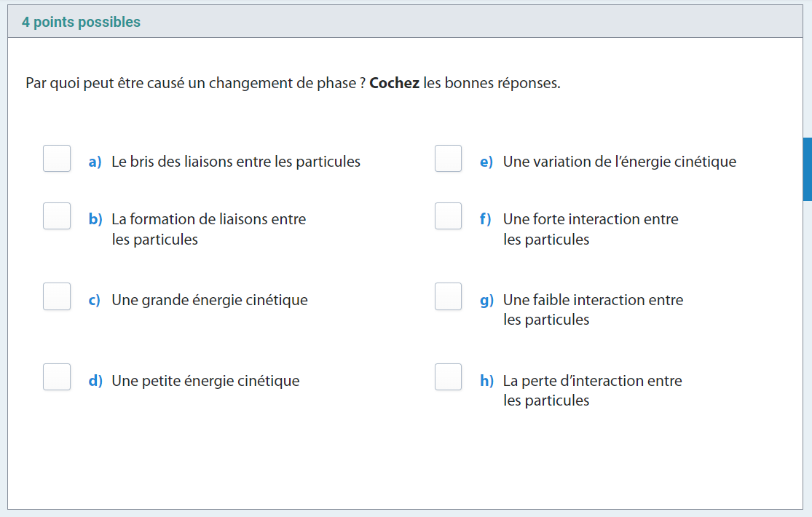The image size is (812, 517).
Task: Mark the checkbox next to option h)
Action: click(x=448, y=376)
